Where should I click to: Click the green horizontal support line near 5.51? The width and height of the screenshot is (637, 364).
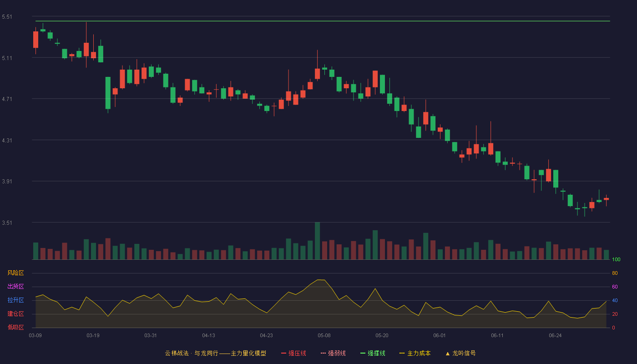[323, 21]
